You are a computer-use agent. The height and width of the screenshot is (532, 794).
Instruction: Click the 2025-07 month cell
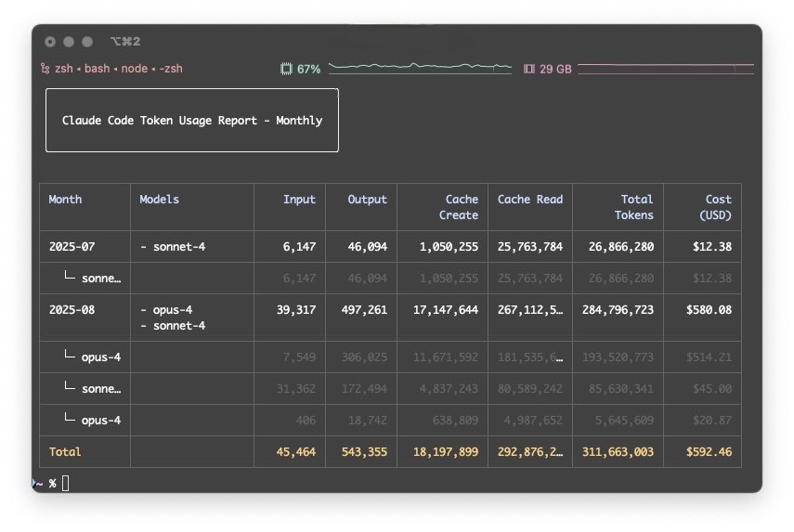tap(72, 247)
